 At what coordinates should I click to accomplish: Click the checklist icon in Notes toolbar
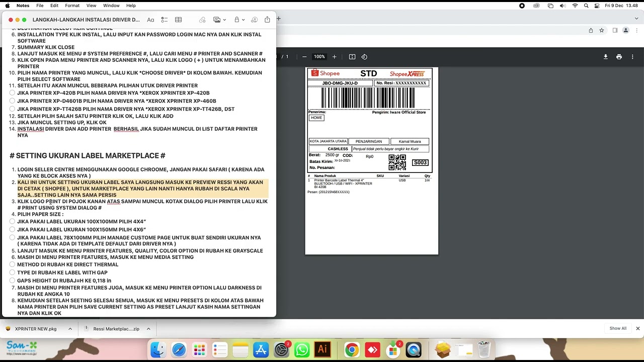click(x=165, y=20)
